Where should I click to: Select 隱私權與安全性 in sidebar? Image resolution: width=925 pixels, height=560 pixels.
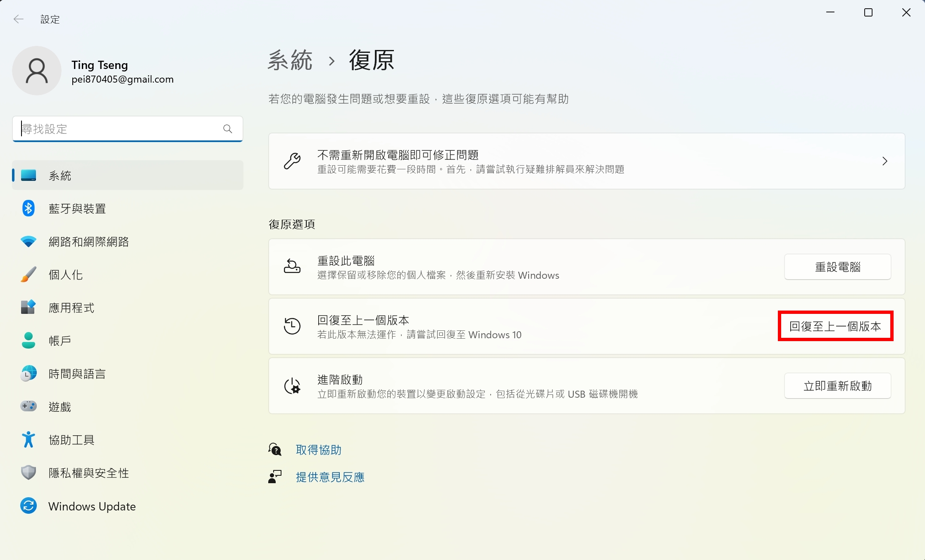[128, 473]
